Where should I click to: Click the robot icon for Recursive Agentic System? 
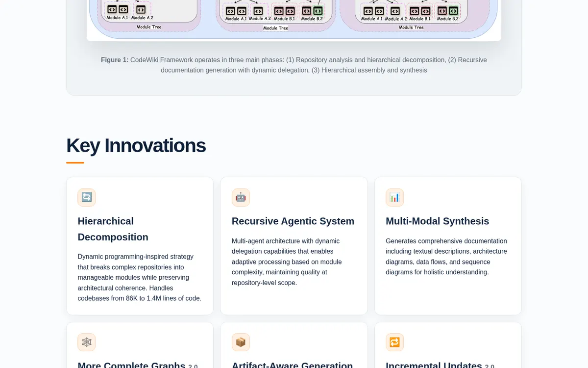click(x=241, y=197)
